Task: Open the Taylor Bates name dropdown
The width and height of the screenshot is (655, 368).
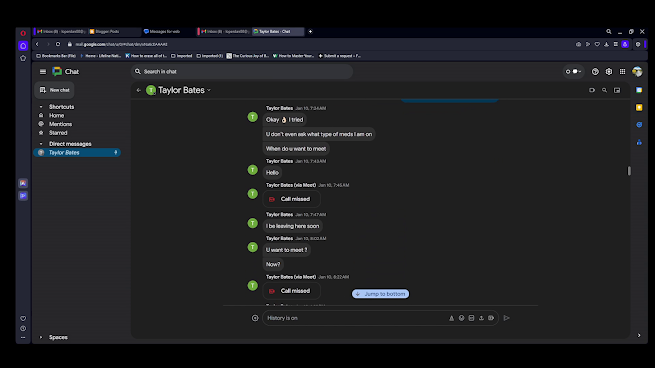Action: coord(209,90)
